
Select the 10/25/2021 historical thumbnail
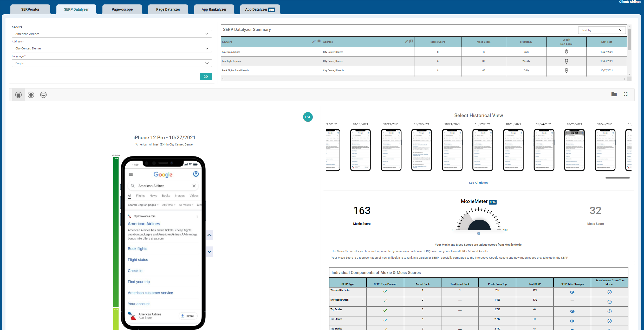coord(574,150)
